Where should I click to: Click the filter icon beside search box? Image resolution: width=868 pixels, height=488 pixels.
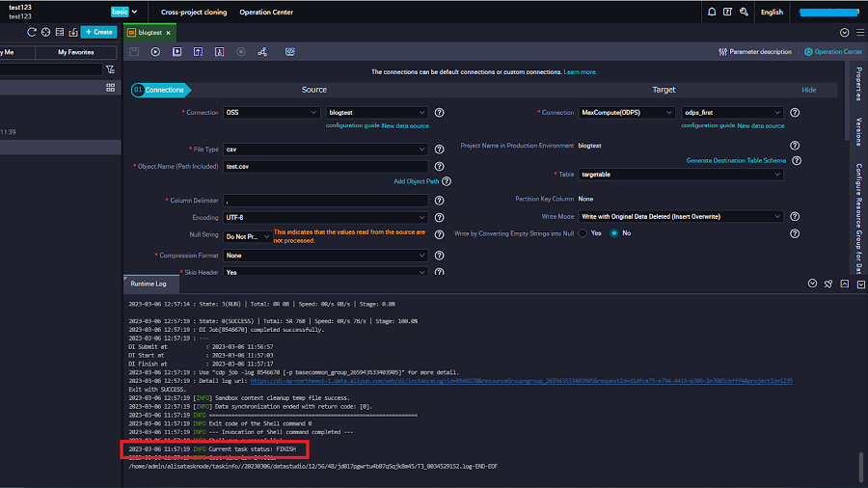(x=110, y=69)
